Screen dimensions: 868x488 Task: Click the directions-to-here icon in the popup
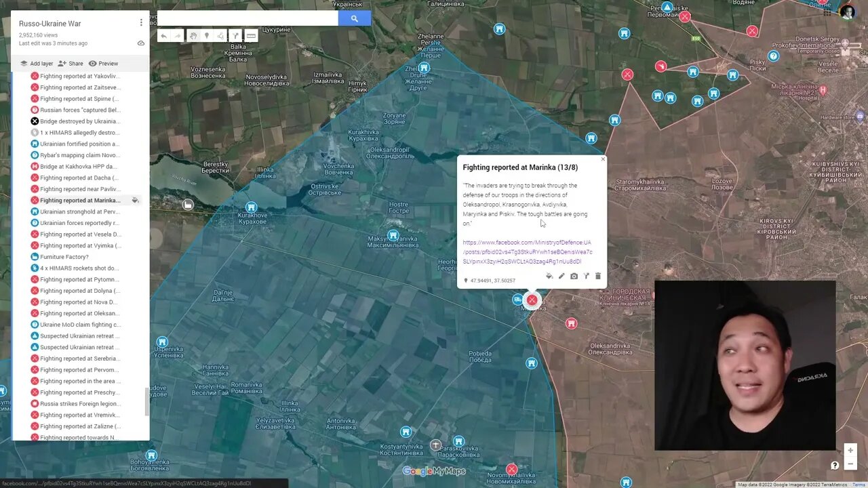(x=586, y=276)
